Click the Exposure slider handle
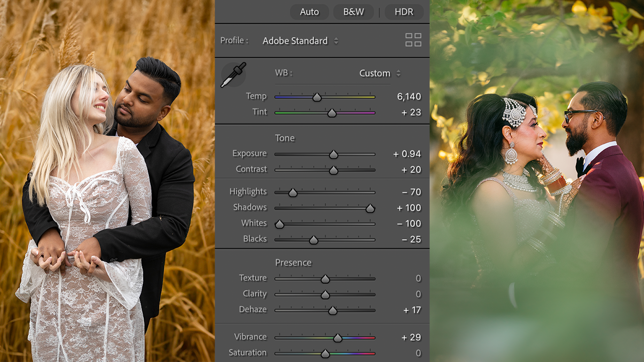The image size is (644, 362). 334,154
